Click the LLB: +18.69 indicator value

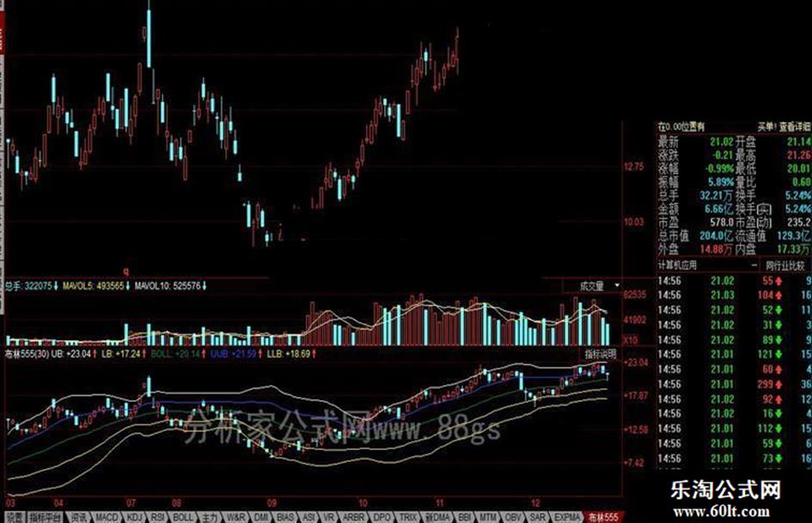click(289, 354)
